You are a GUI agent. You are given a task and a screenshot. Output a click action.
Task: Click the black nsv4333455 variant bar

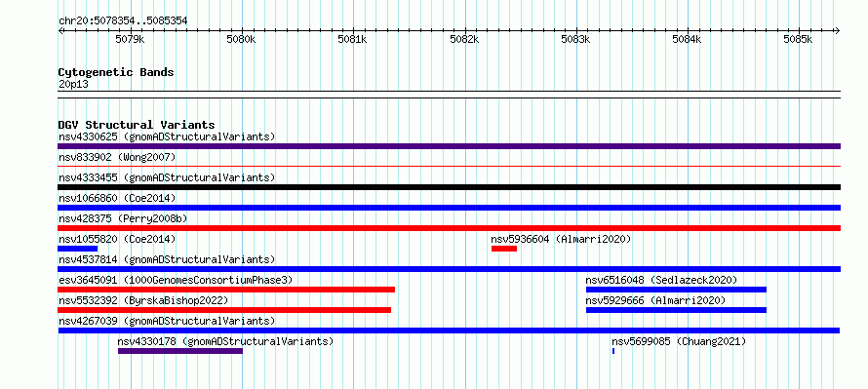point(449,187)
